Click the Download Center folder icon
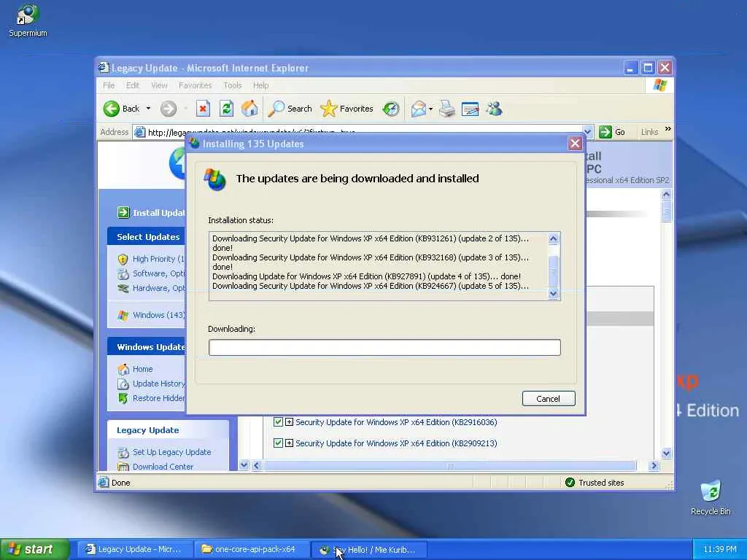 coord(123,467)
